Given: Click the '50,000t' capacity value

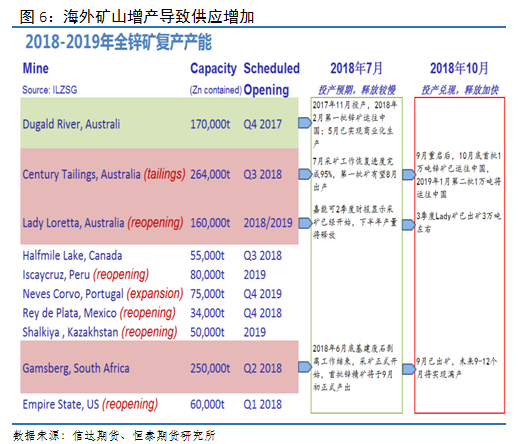Looking at the screenshot, I should (207, 332).
